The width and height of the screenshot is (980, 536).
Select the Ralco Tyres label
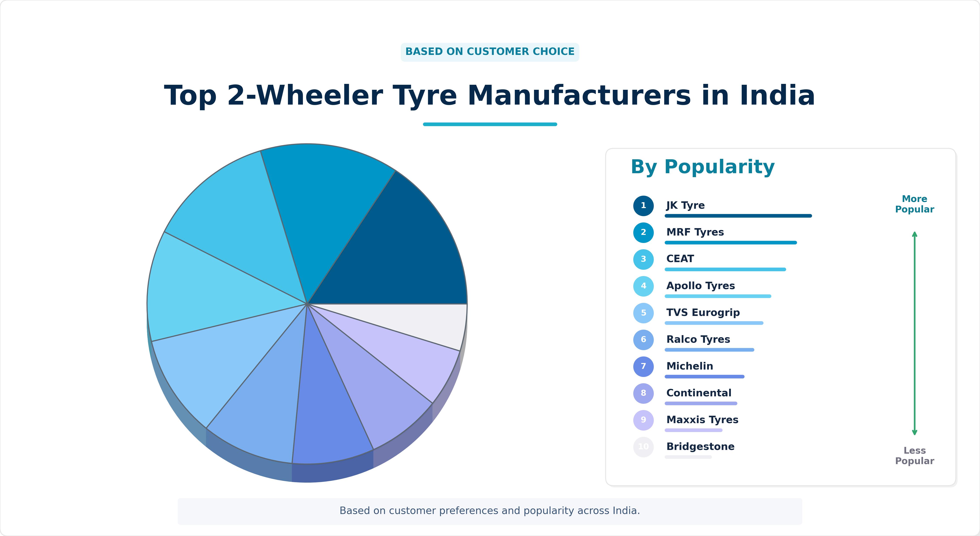(698, 339)
